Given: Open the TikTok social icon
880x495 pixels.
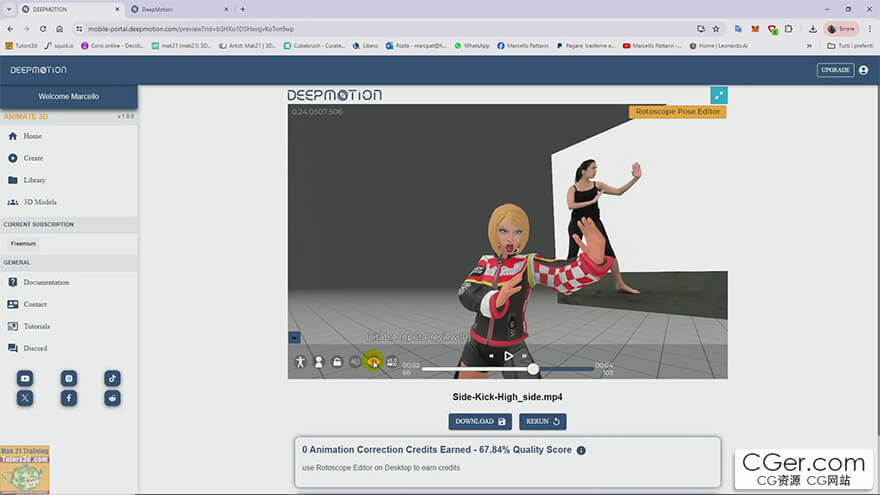Looking at the screenshot, I should pos(112,378).
